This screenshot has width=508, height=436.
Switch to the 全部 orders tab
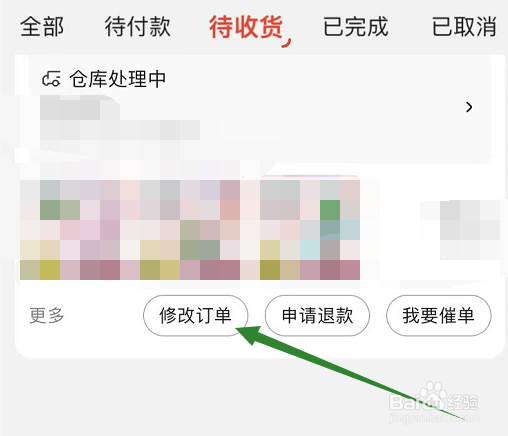click(42, 27)
